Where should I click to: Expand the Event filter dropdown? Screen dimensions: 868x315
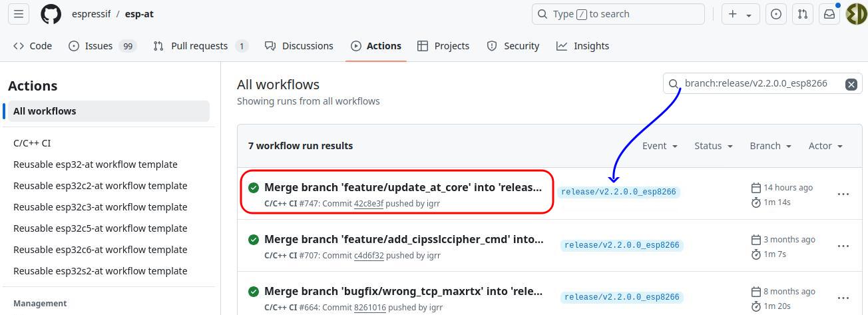coord(660,146)
